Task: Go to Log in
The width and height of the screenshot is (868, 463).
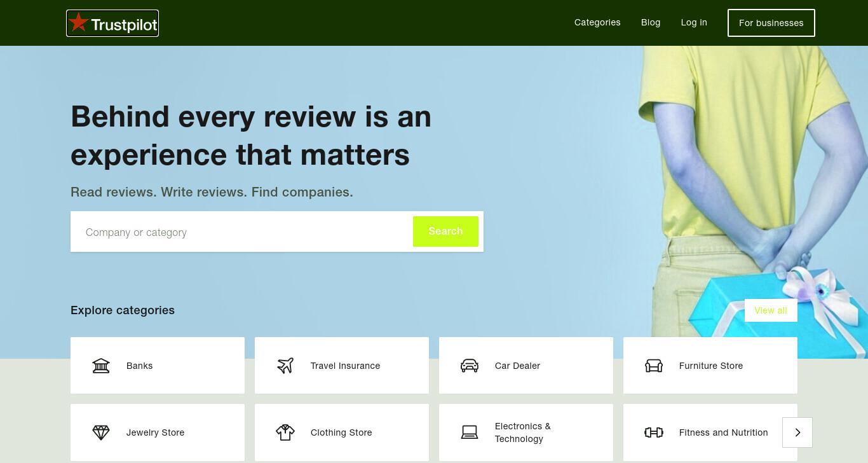Action: (x=694, y=22)
